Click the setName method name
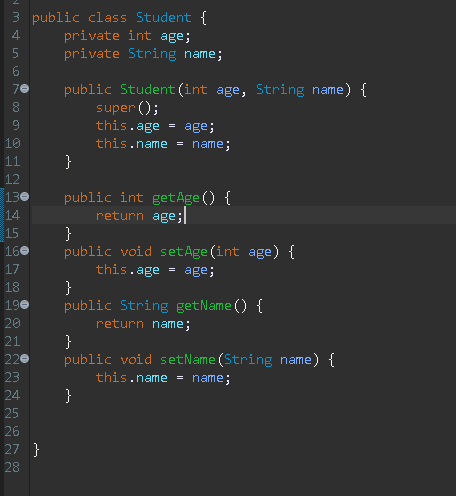456x496 pixels. pyautogui.click(x=188, y=360)
